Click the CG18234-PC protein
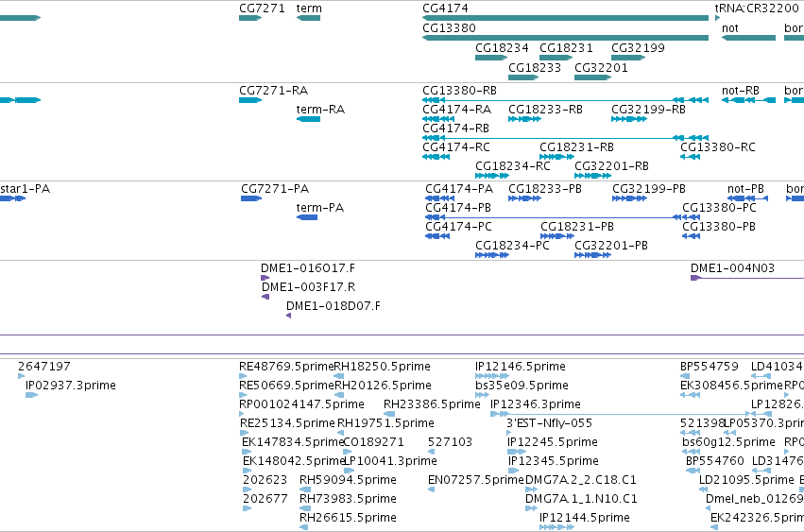This screenshot has height=532, width=804. tap(492, 255)
